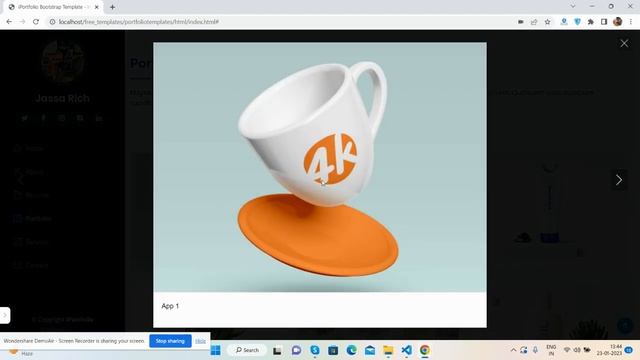Screen dimensions: 640x360
Task: Switch to Chrome on the taskbar
Action: [x=425, y=350]
